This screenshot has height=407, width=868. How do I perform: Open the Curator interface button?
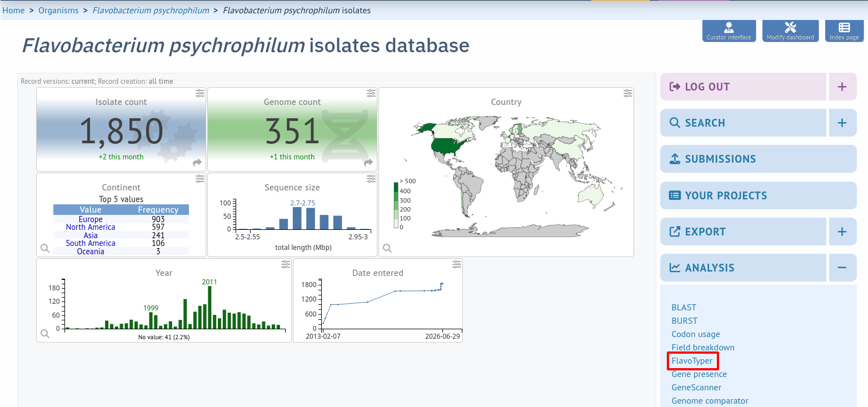click(x=729, y=31)
